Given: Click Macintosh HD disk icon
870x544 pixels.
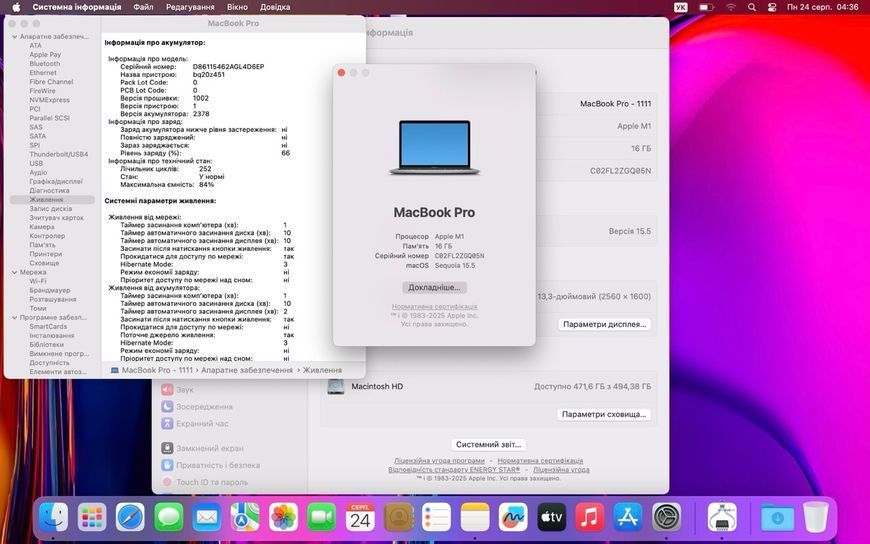Looking at the screenshot, I should tap(336, 386).
